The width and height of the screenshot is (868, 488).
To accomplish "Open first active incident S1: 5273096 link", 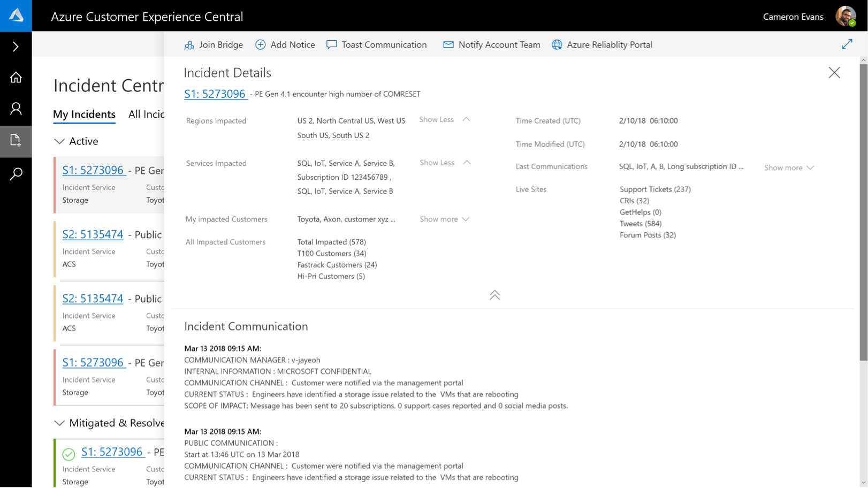I will pyautogui.click(x=93, y=171).
